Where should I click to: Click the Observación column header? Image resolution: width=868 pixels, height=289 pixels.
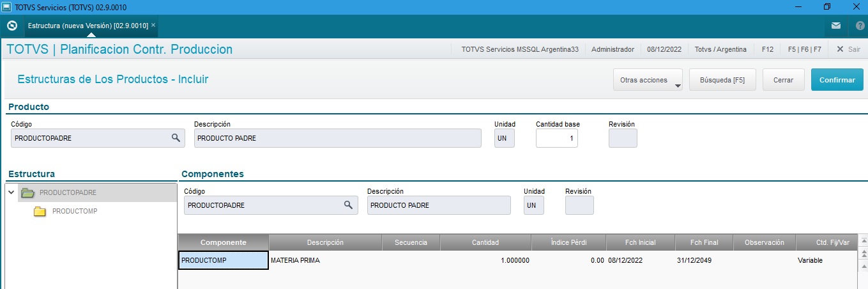(x=765, y=242)
